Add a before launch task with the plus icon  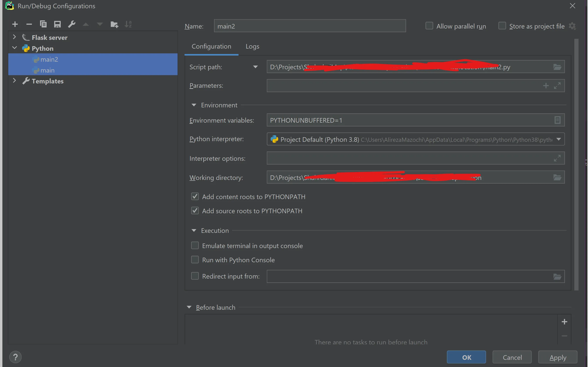(564, 322)
